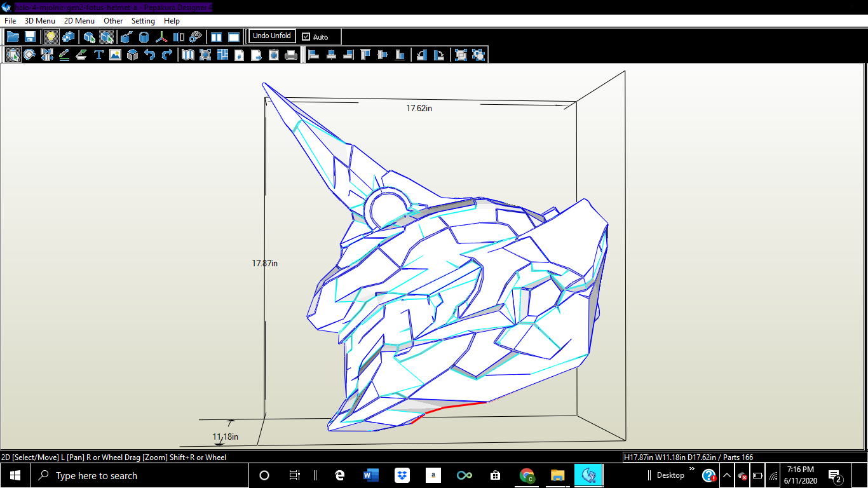868x488 pixels.
Task: Click the 11.18in width dimension label
Action: (x=226, y=437)
